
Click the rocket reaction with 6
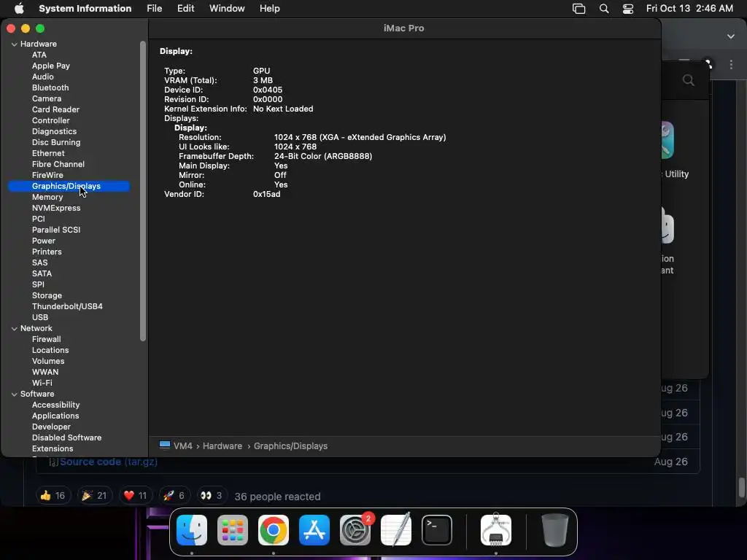coord(174,496)
